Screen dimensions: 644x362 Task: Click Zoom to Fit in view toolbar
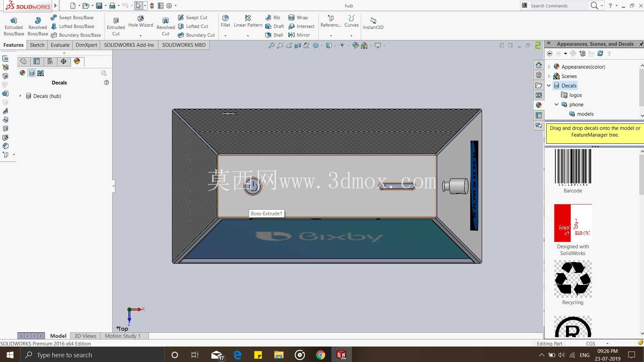tap(271, 45)
